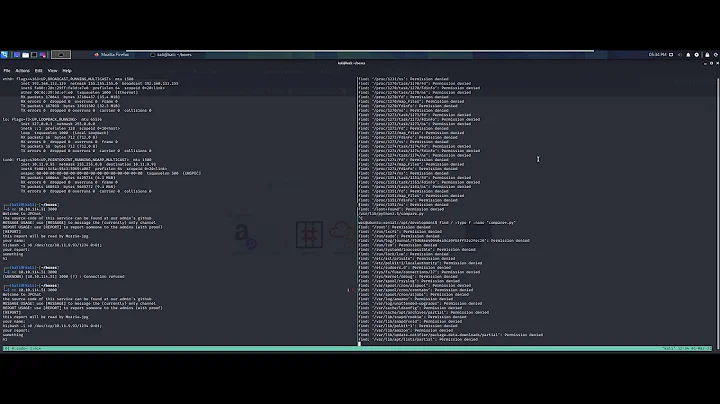Click the clock in the panel
Image resolution: width=720 pixels, height=404 pixels.
(657, 55)
